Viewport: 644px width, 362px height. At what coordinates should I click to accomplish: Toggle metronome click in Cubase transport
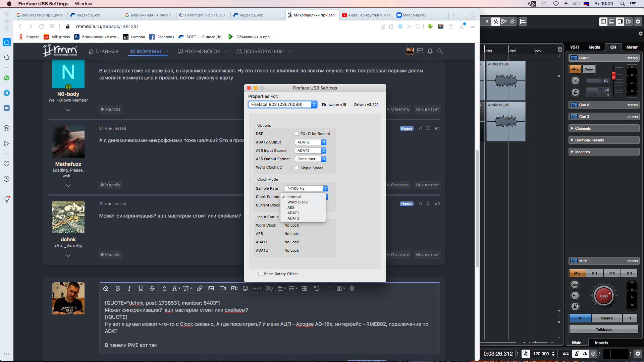click(577, 354)
